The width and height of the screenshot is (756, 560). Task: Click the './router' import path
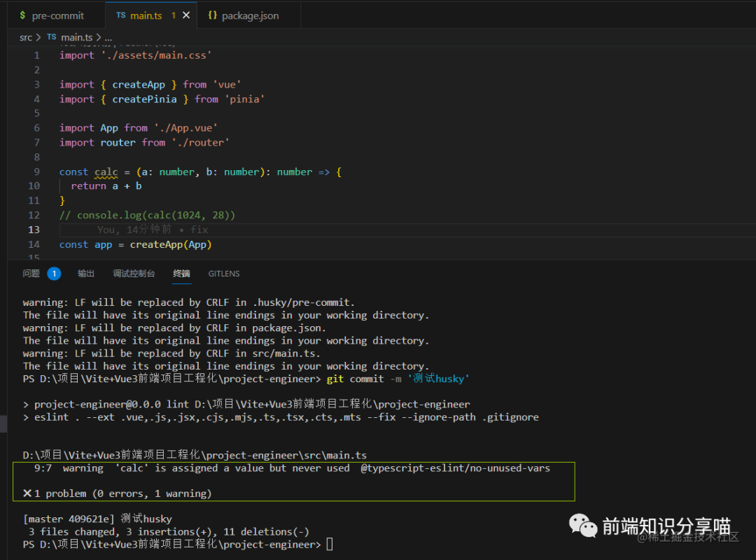pos(201,142)
